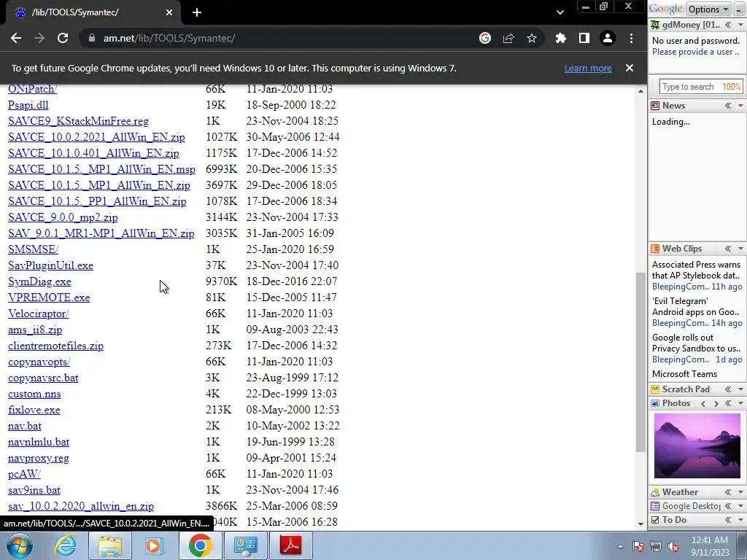Open the Chrome three-dot menu
The height and width of the screenshot is (560, 747).
[631, 38]
